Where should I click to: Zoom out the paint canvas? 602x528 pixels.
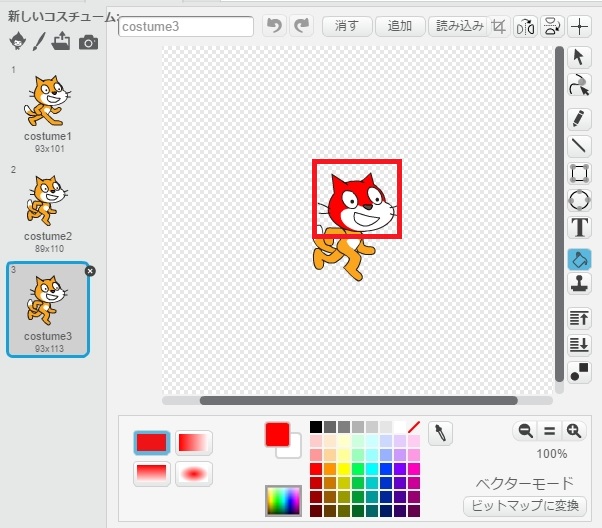[x=525, y=431]
